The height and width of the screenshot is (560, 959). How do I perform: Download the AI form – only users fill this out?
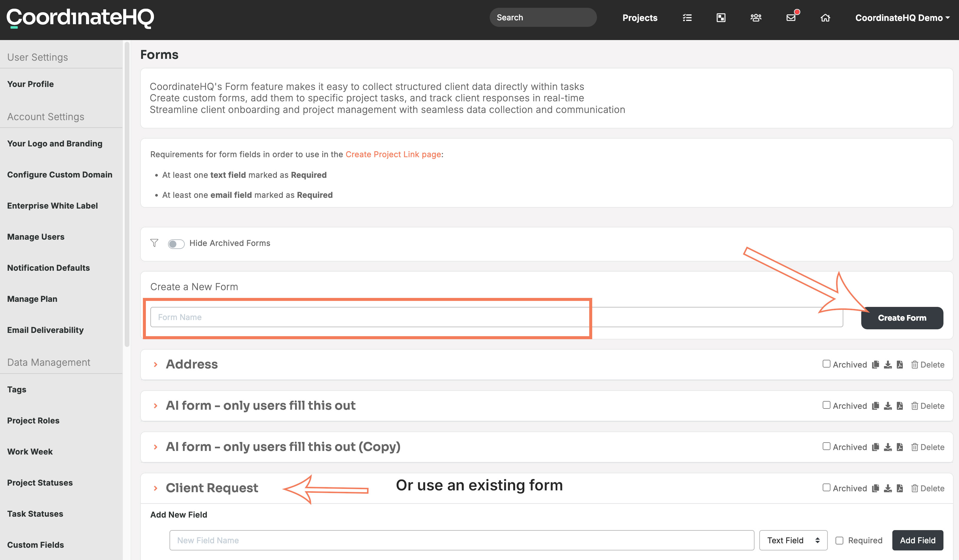coord(888,406)
